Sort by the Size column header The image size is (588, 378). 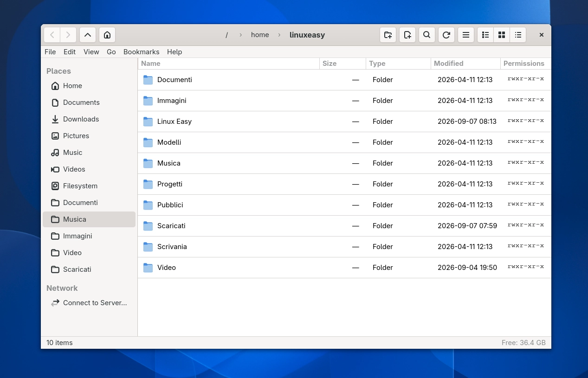coord(343,64)
